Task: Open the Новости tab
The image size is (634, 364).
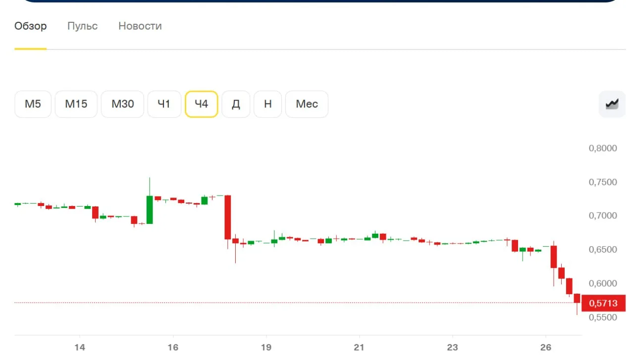Action: pos(140,26)
